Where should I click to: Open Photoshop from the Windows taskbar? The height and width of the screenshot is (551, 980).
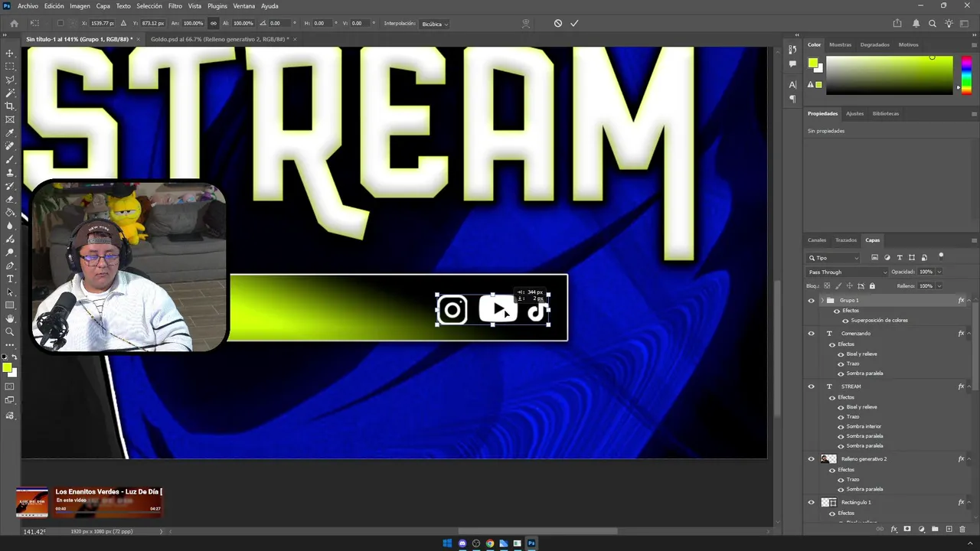[531, 543]
